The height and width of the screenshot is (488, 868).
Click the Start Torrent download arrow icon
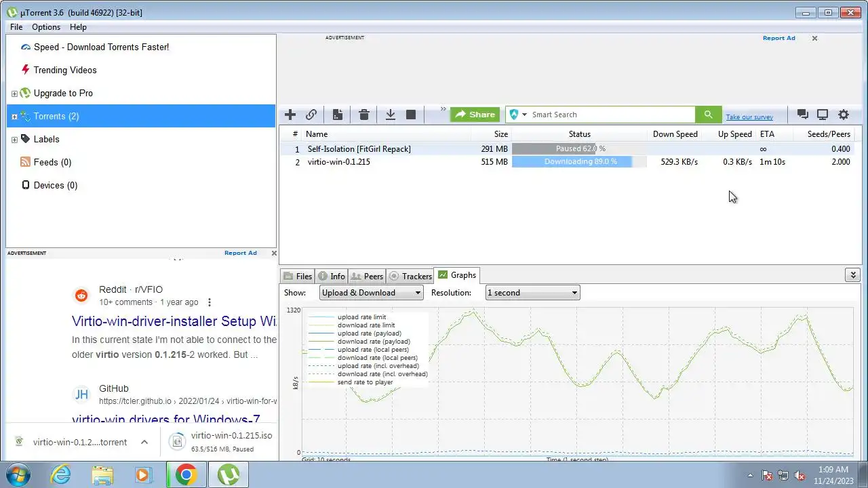tap(391, 115)
